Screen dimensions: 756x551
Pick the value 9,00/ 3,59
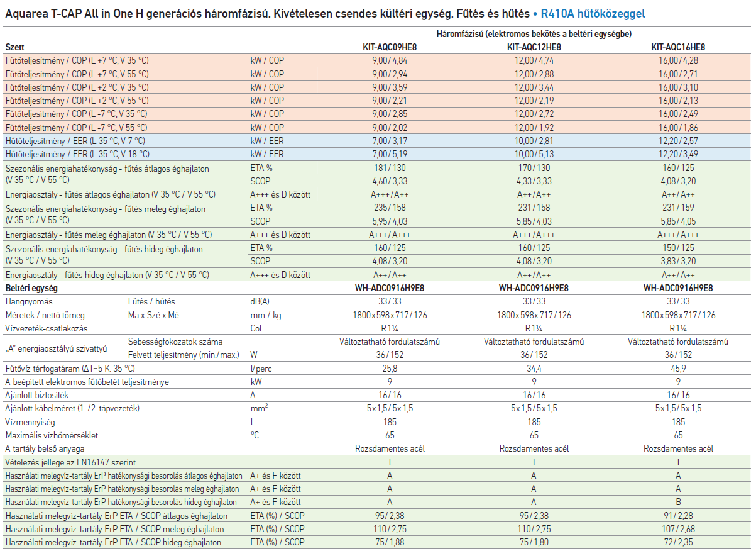point(390,87)
